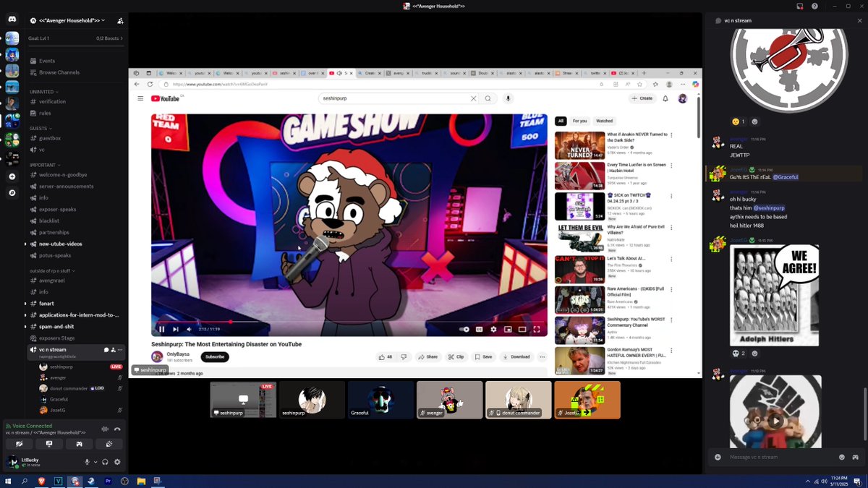Open options for the Anakin video suggestion
This screenshot has height=488, width=868.
point(671,135)
